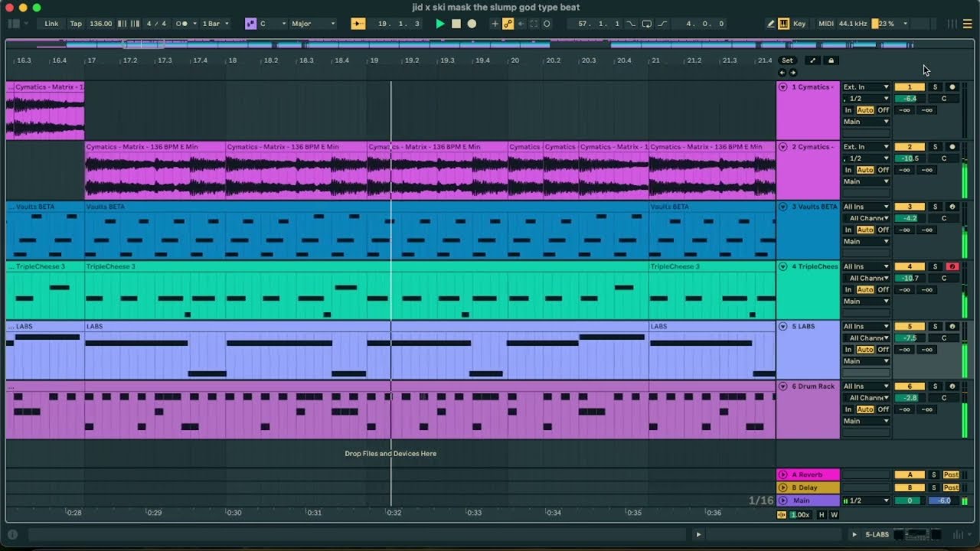Screen dimensions: 980x551
Task: Click the Tap tempo button
Action: [x=76, y=24]
